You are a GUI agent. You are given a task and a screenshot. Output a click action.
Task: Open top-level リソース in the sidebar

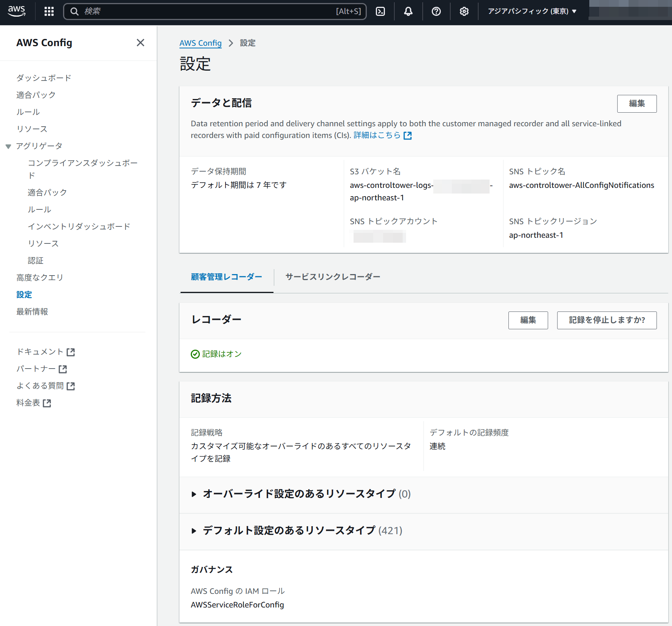tap(32, 129)
